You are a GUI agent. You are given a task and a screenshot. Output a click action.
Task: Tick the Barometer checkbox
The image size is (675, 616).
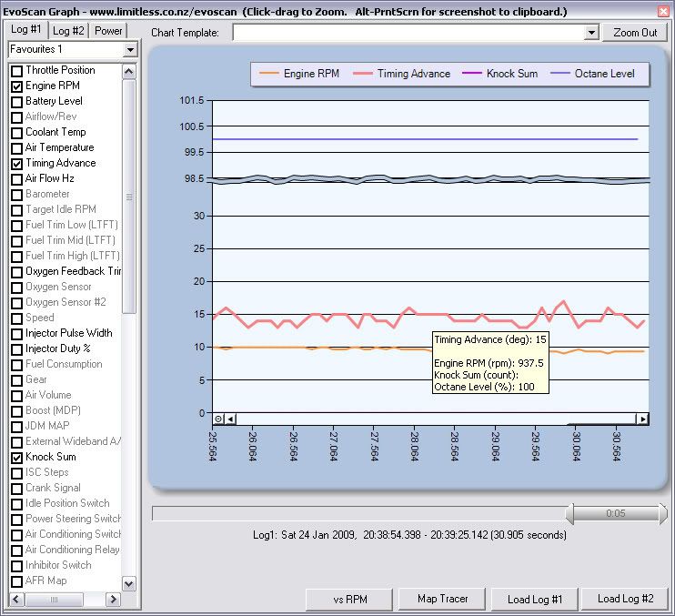pos(16,195)
